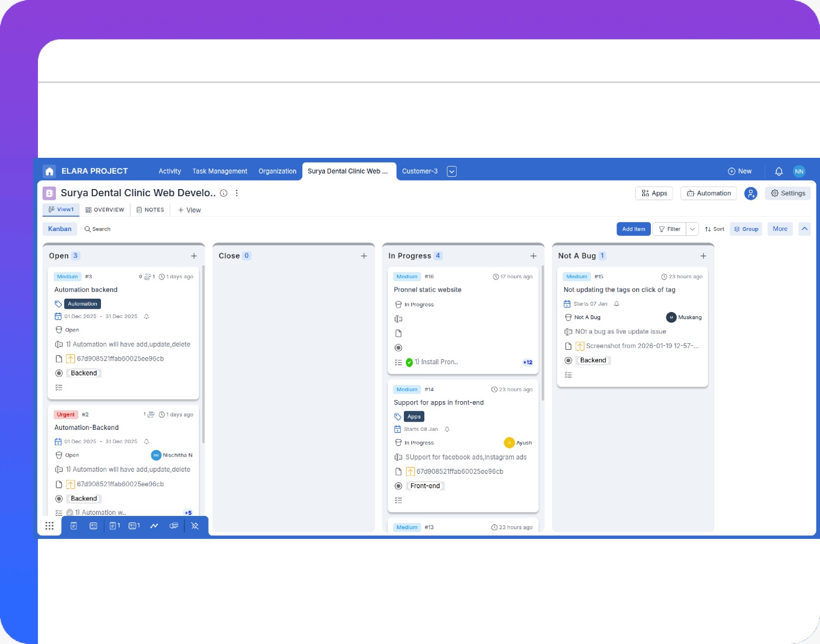Select the activity trend icon in bottom toolbar

point(154,525)
